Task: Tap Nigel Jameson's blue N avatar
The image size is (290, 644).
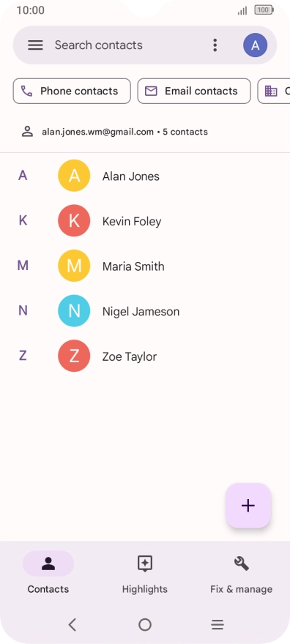Action: coord(74,311)
